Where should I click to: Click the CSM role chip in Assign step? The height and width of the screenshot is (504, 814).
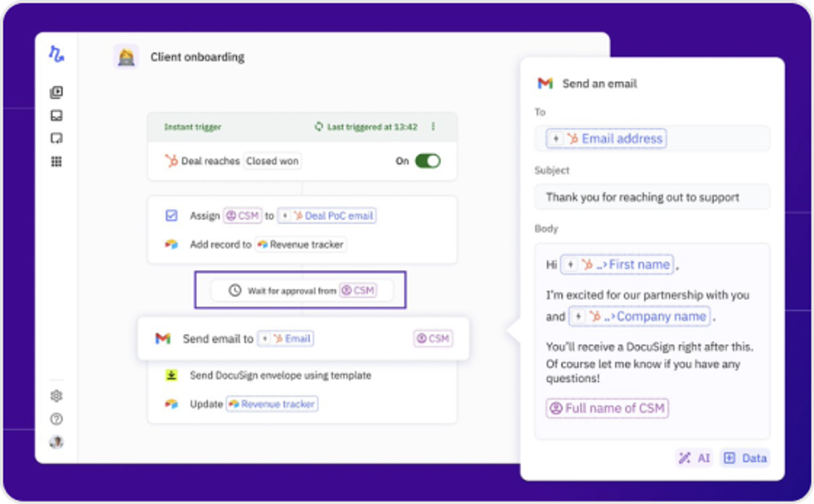pyautogui.click(x=242, y=215)
